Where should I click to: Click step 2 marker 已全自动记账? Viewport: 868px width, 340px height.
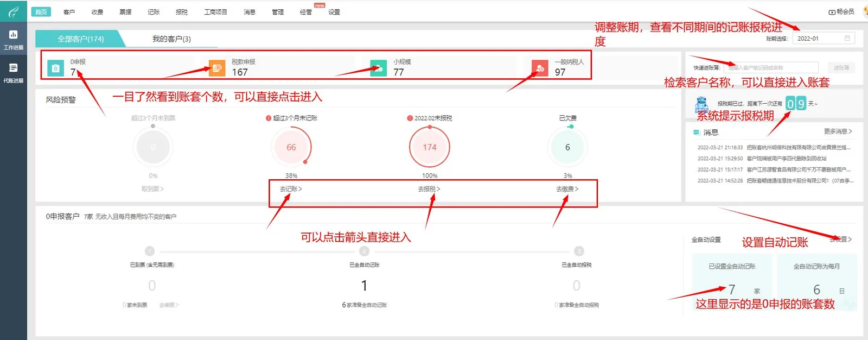[364, 251]
